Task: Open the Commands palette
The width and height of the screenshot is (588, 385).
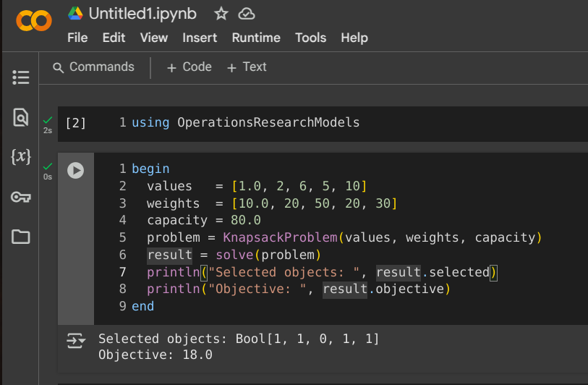Action: [x=94, y=67]
